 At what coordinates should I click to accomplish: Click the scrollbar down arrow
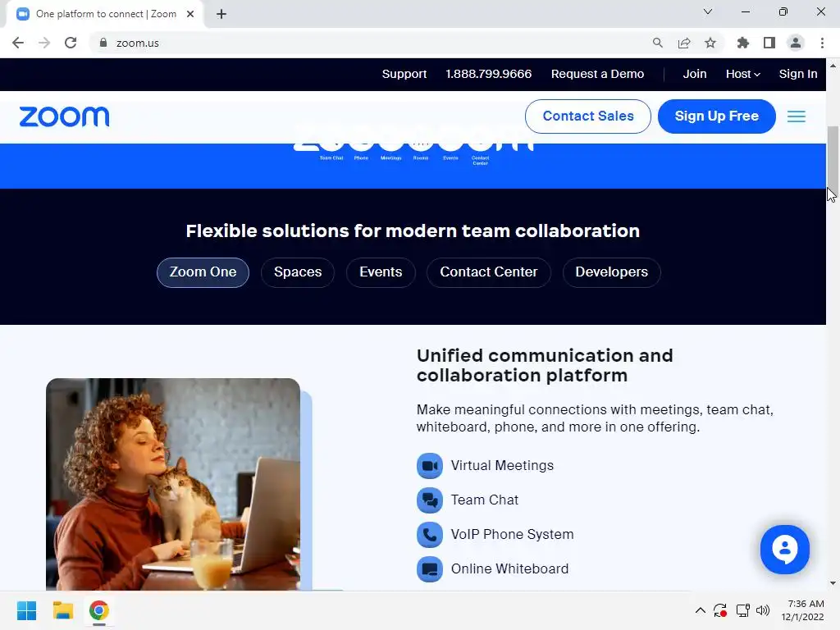coord(833,583)
